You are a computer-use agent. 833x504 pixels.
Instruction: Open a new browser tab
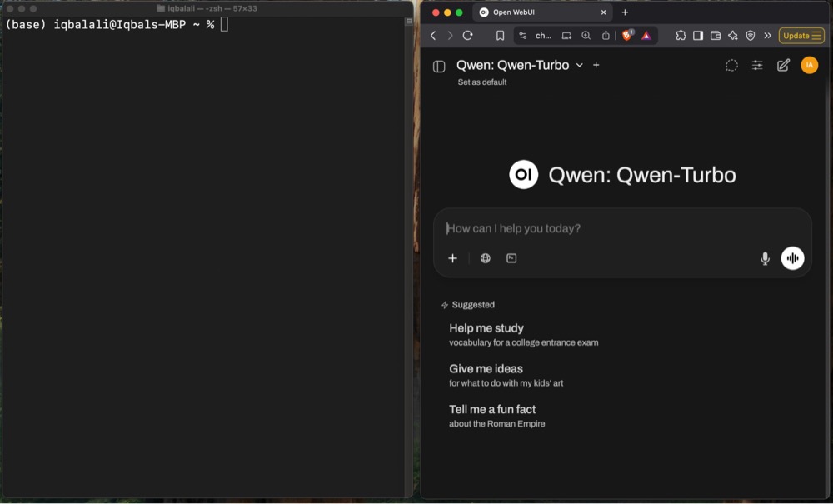pyautogui.click(x=625, y=12)
